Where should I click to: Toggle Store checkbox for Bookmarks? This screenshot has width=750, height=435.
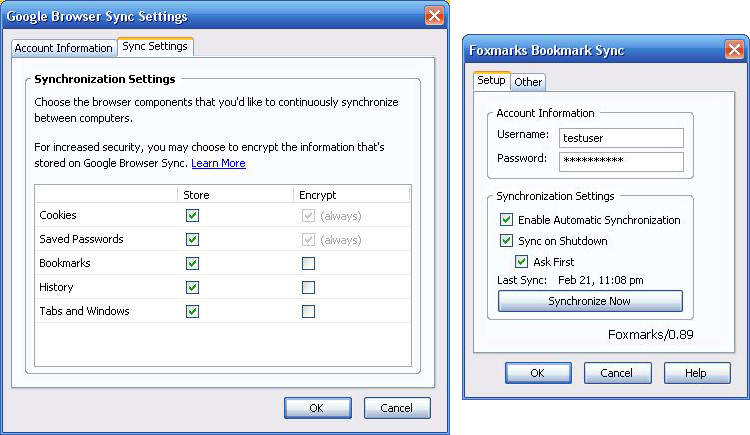point(192,263)
